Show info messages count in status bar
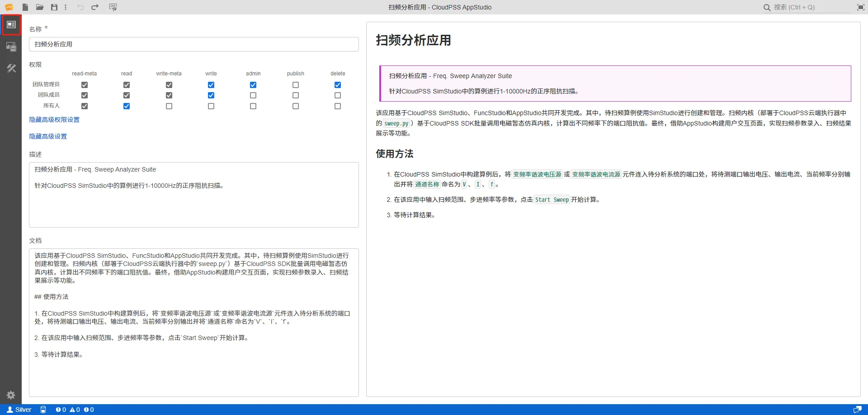868x415 pixels. coord(89,410)
